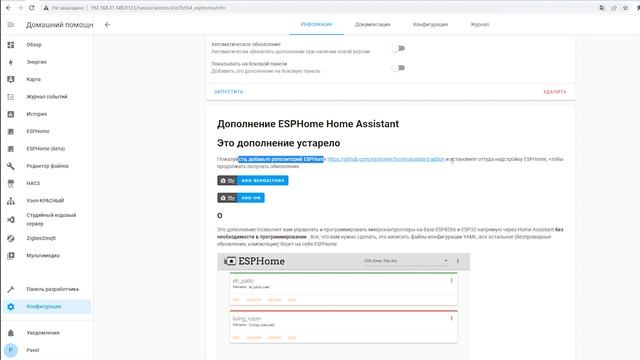Click the УДАЛИТЬ button

coord(555,92)
